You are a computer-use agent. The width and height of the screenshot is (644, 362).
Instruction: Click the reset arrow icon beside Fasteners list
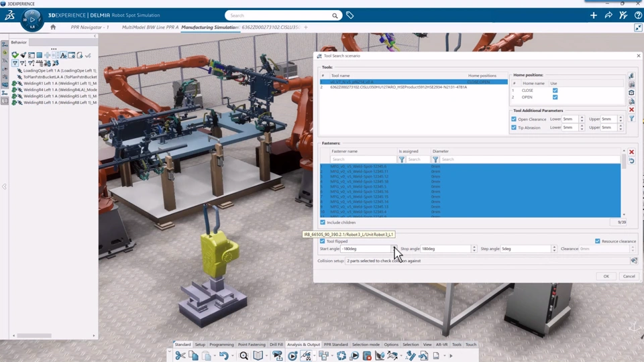tap(632, 160)
